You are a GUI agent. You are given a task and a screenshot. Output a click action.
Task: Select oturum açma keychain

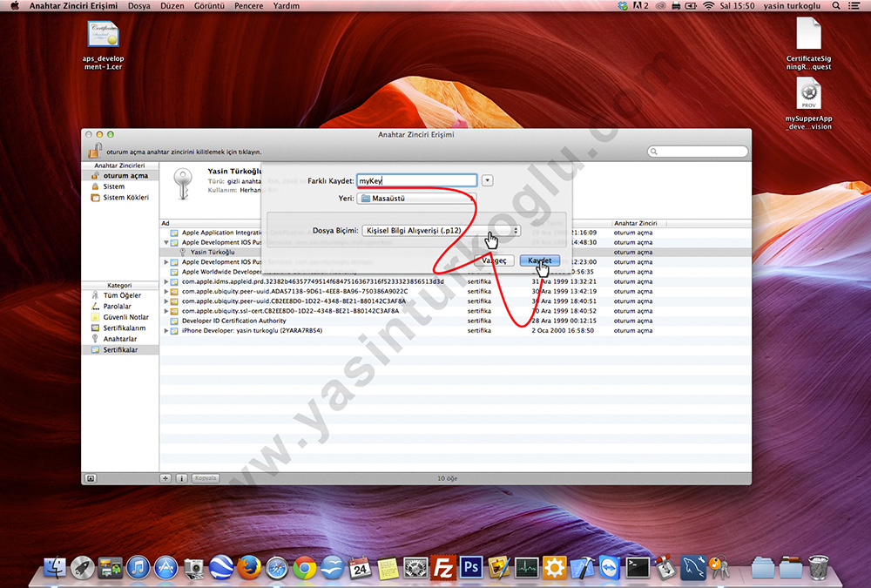click(x=120, y=176)
